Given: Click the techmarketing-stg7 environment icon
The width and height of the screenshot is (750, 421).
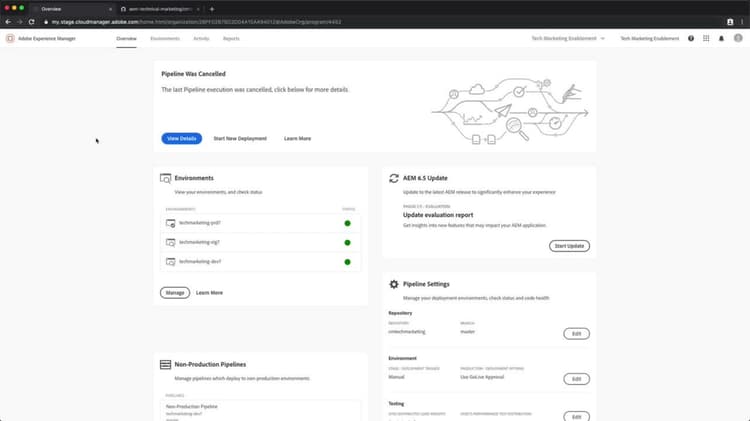Looking at the screenshot, I should (x=171, y=243).
